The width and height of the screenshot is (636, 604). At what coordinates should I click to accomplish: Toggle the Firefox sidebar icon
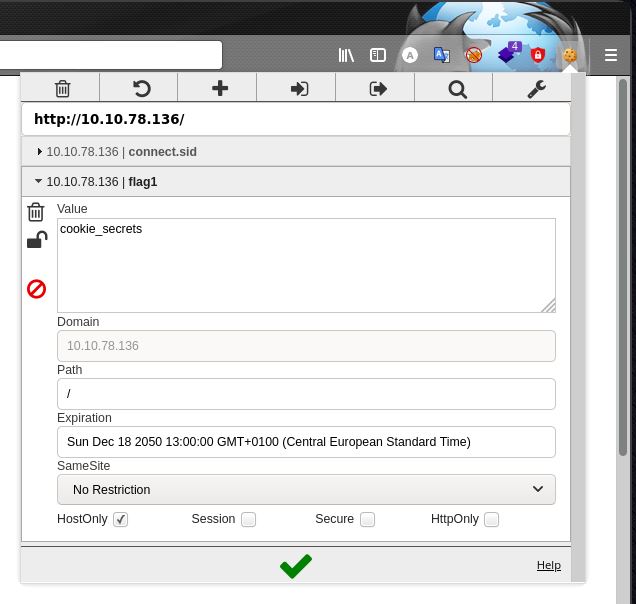point(378,55)
